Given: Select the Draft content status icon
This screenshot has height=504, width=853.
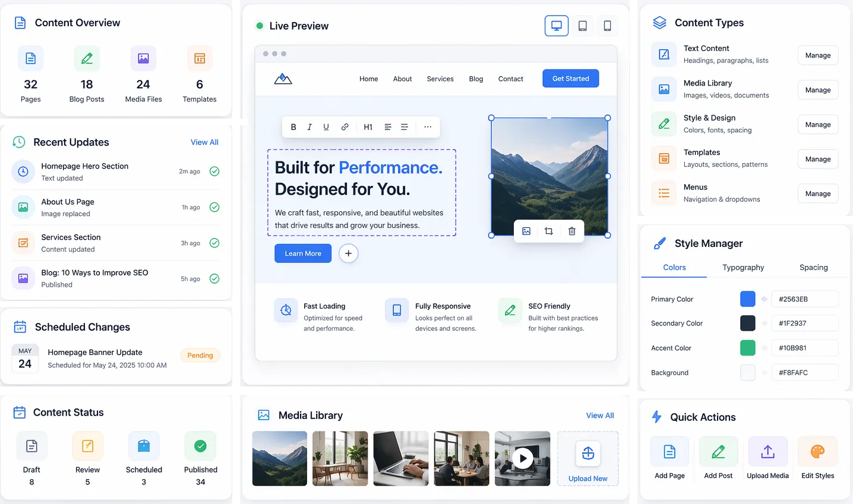Looking at the screenshot, I should (x=31, y=446).
